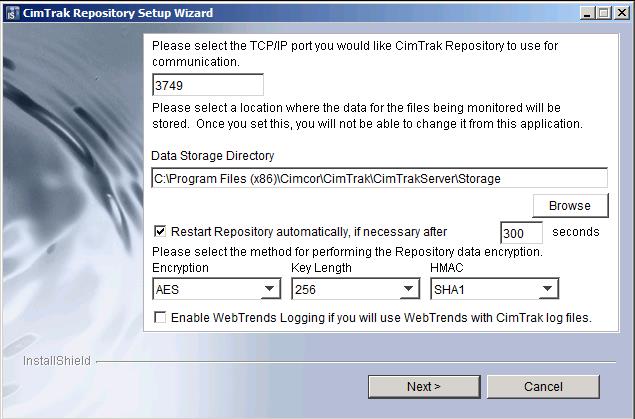Image resolution: width=635 pixels, height=419 pixels.
Task: Minimize the CimTrak Setup Wizard window
Action: point(585,13)
